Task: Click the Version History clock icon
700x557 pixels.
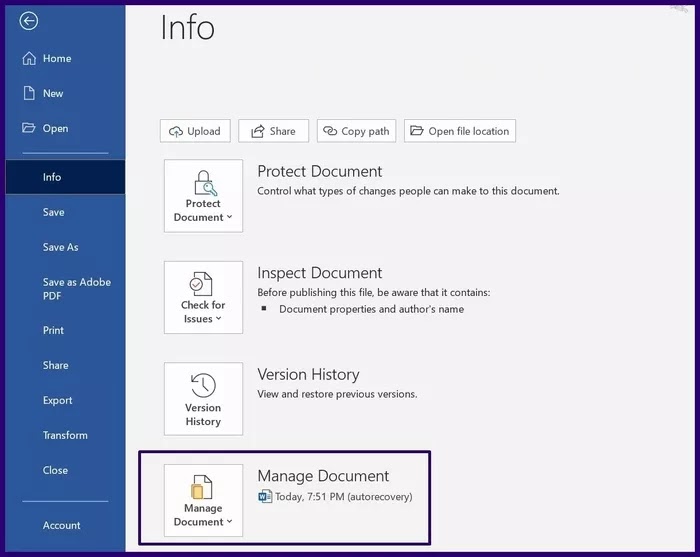Action: click(203, 385)
